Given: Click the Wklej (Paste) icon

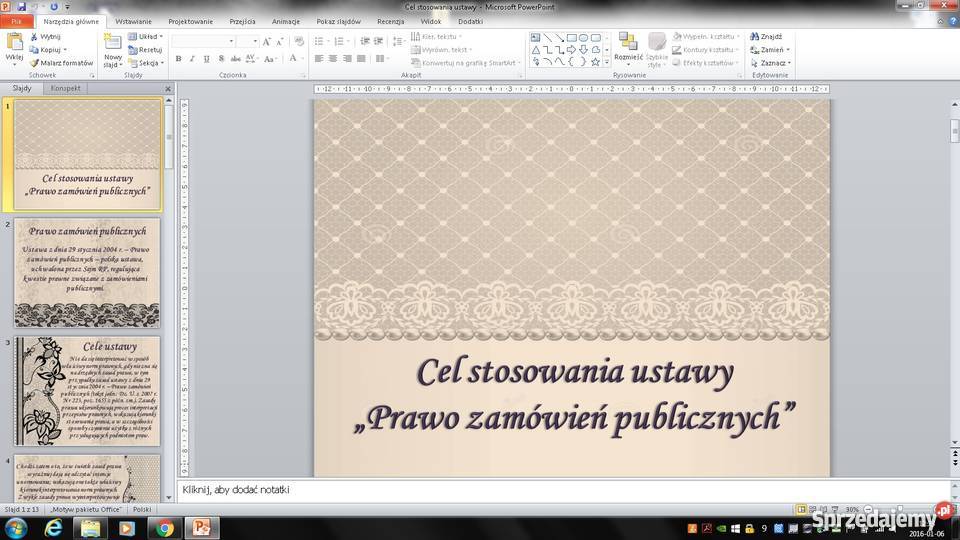Looking at the screenshot, I should 14,43.
